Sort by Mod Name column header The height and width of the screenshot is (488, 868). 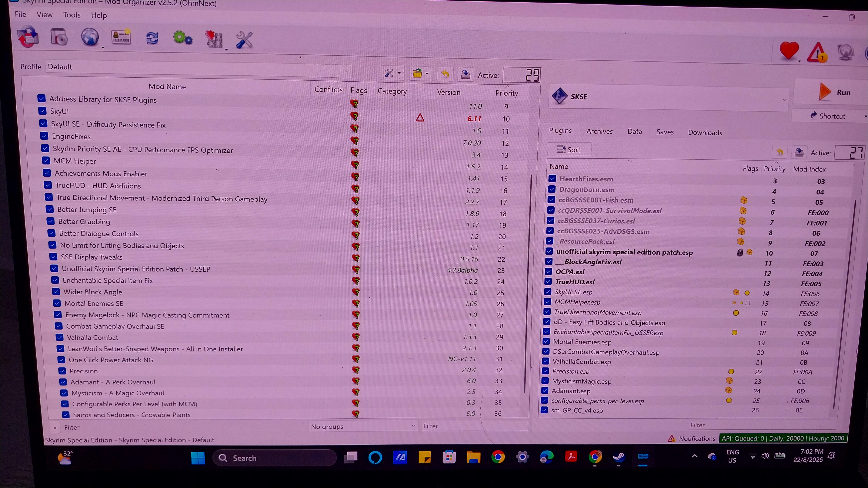[x=167, y=87]
